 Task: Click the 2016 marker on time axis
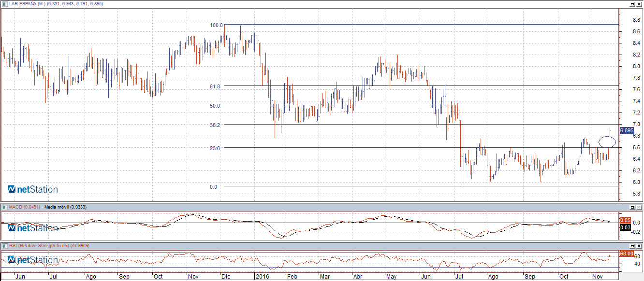[x=263, y=277]
